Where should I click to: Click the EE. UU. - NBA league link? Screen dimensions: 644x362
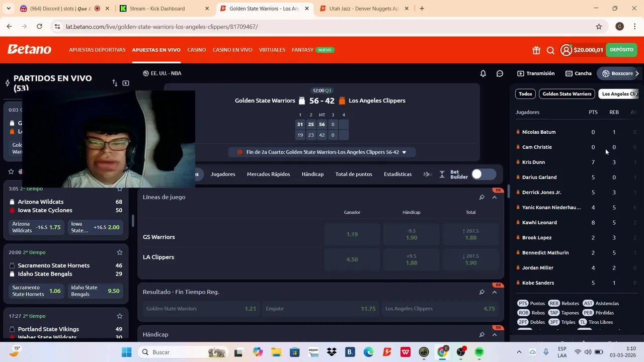(x=162, y=73)
